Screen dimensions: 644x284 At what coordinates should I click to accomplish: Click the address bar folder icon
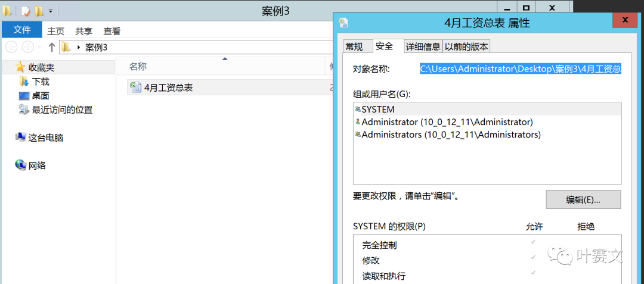coord(66,47)
